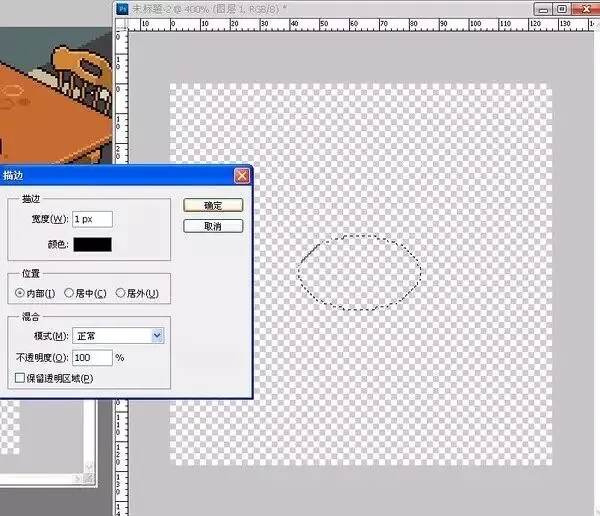Click the pixel art image in background window
This screenshot has height=516, width=600.
pos(56,96)
